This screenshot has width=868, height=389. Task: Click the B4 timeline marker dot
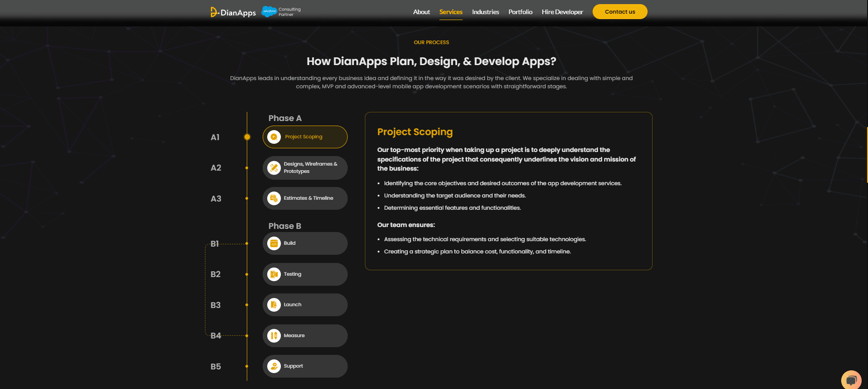coord(247,336)
